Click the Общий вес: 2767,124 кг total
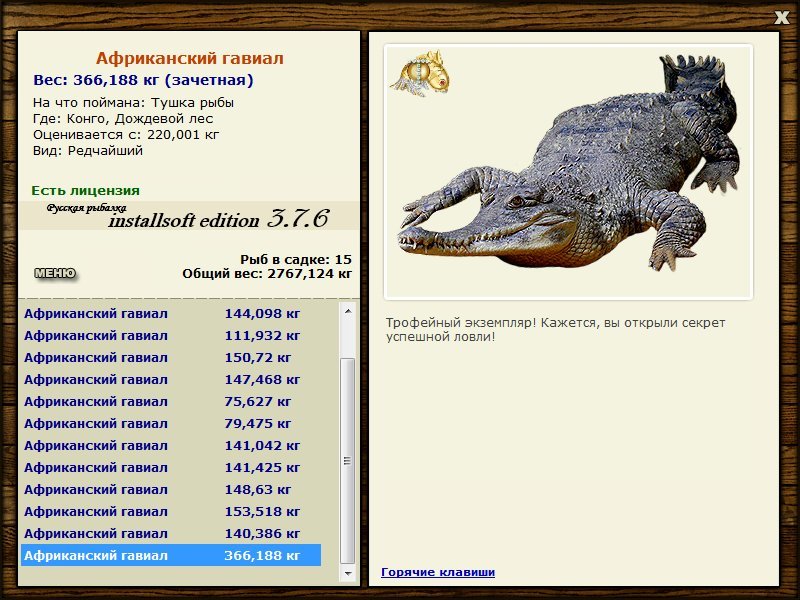Viewport: 800px width, 600px height. click(x=267, y=273)
